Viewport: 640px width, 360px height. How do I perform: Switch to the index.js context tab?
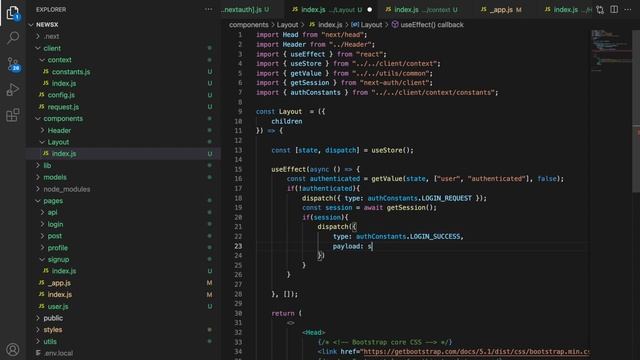point(426,9)
